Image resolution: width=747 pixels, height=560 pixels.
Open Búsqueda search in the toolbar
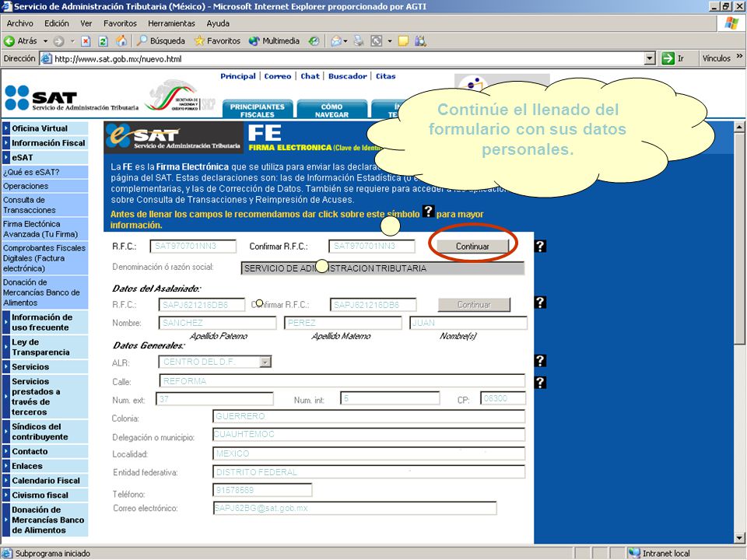(x=160, y=41)
